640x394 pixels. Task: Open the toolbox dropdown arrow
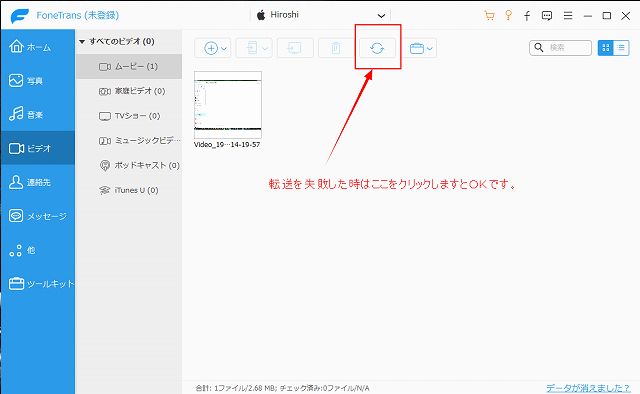click(429, 49)
